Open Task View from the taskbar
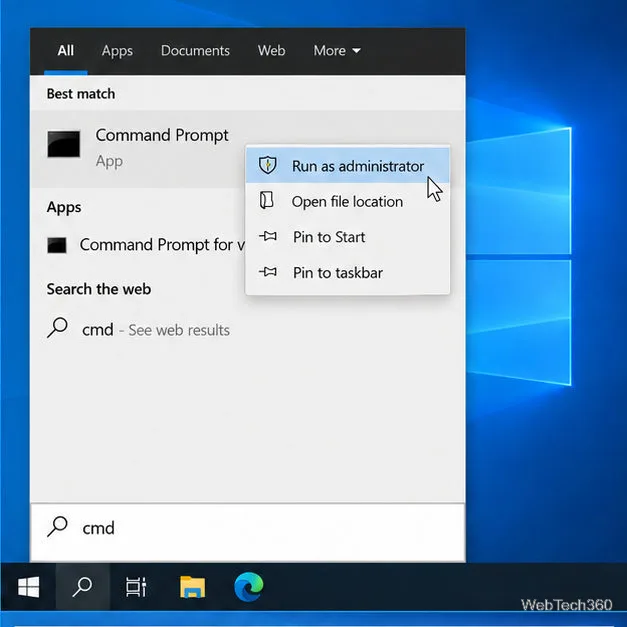 (136, 587)
